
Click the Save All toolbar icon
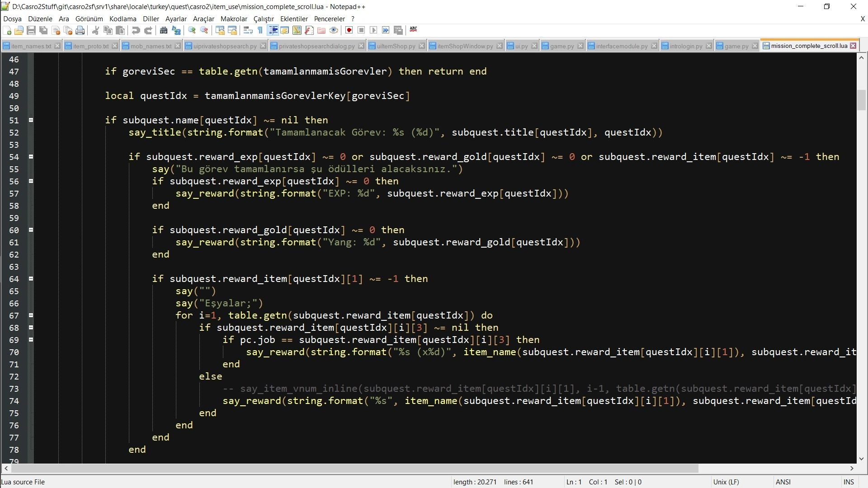[x=43, y=30]
